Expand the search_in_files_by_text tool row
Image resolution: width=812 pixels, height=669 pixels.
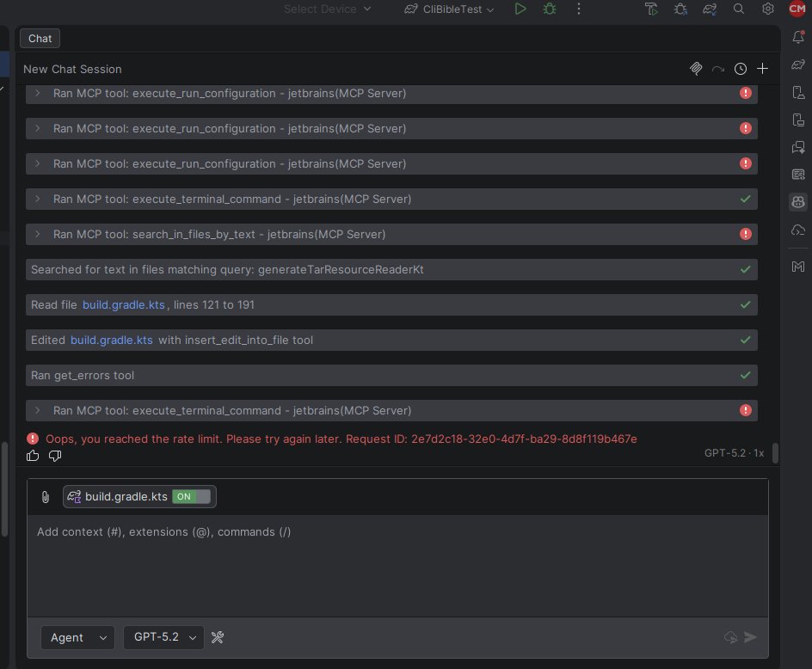click(37, 234)
